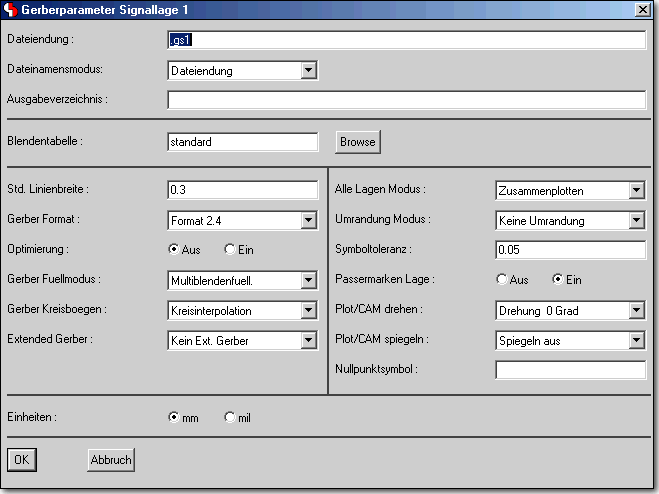This screenshot has width=659, height=494.
Task: Close the Gerberparameter dialog window
Action: tap(641, 9)
